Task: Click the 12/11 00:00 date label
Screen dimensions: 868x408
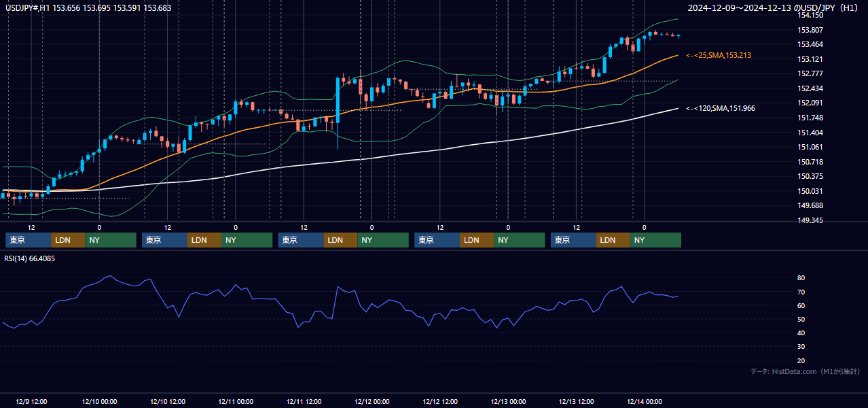Action: [236, 402]
